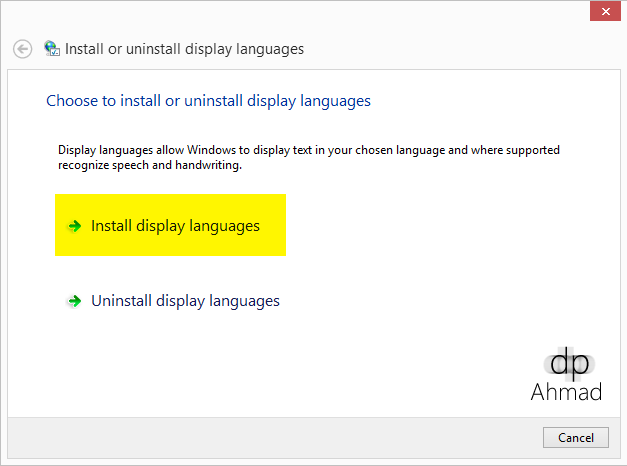
Task: Click the language wizard icon in header
Action: 52,49
